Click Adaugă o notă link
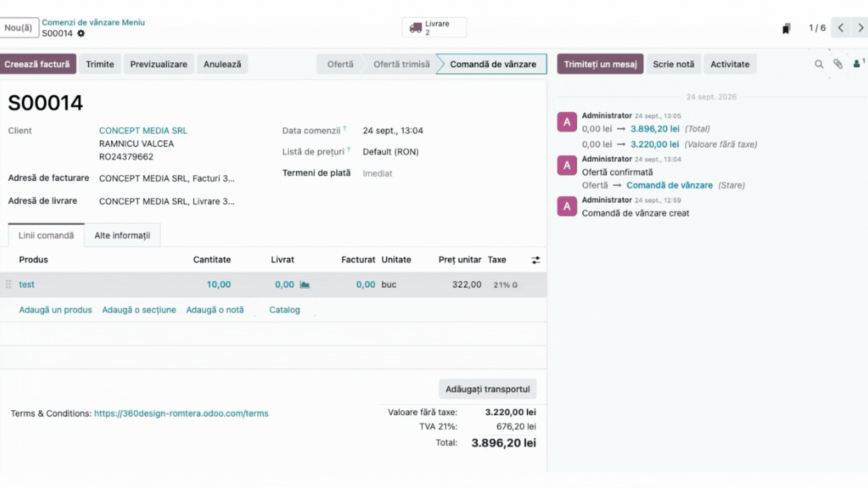 215,310
